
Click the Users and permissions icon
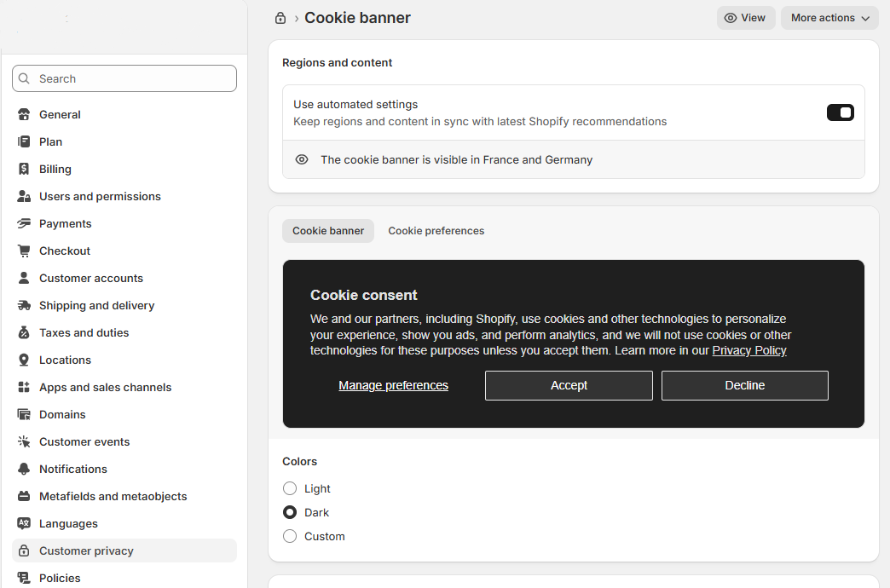(x=24, y=196)
